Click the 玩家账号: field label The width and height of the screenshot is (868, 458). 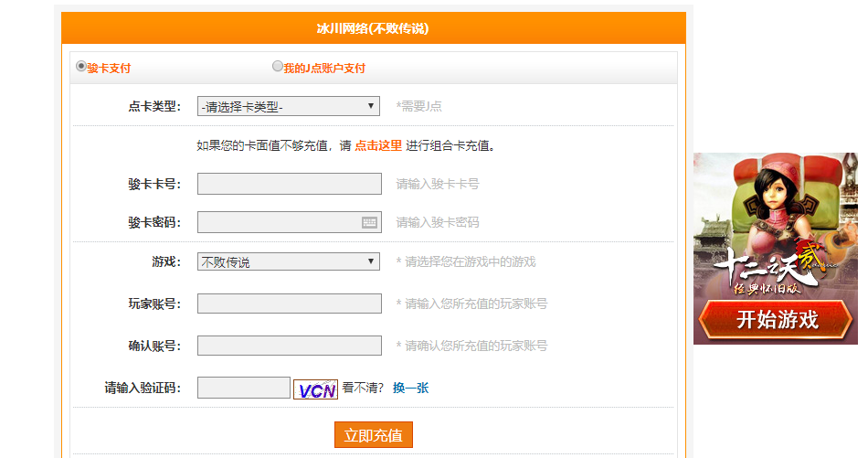[x=154, y=304]
